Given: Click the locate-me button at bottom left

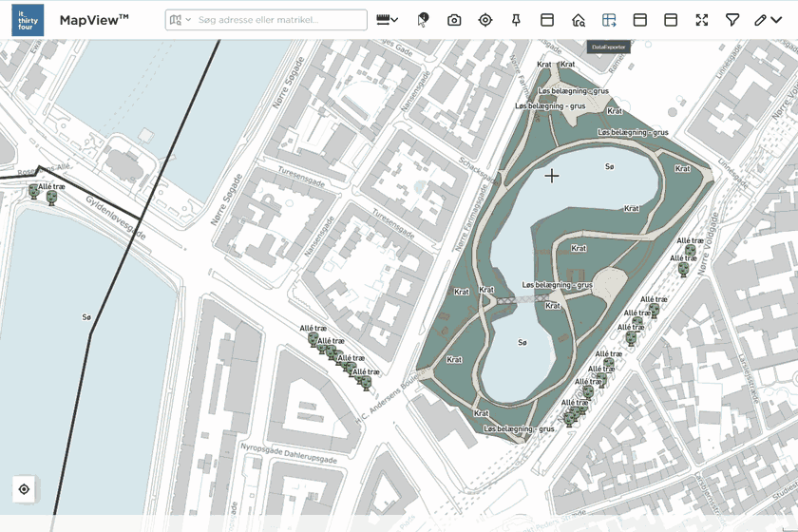Looking at the screenshot, I should pos(24,489).
